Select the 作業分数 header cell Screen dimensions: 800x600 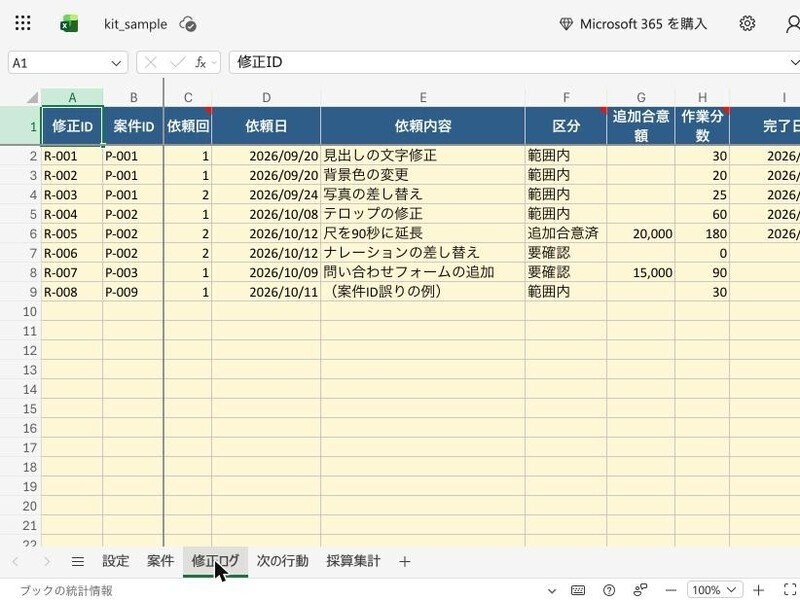click(x=702, y=126)
